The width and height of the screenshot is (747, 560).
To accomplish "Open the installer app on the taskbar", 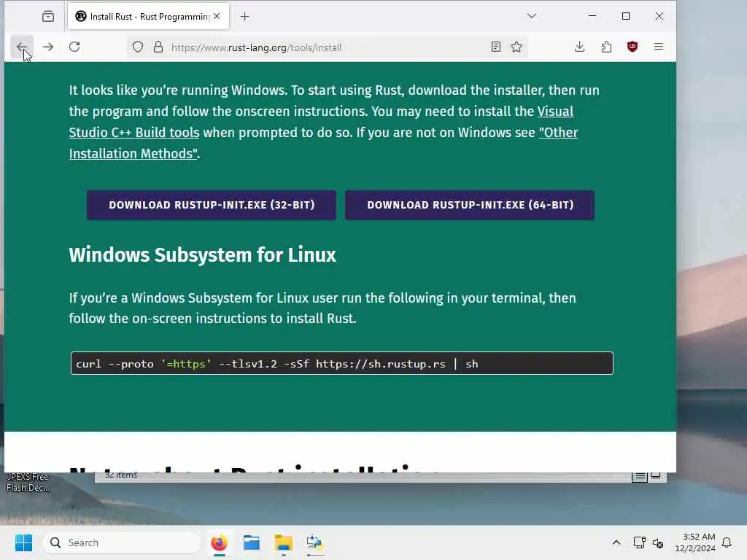I will (314, 542).
